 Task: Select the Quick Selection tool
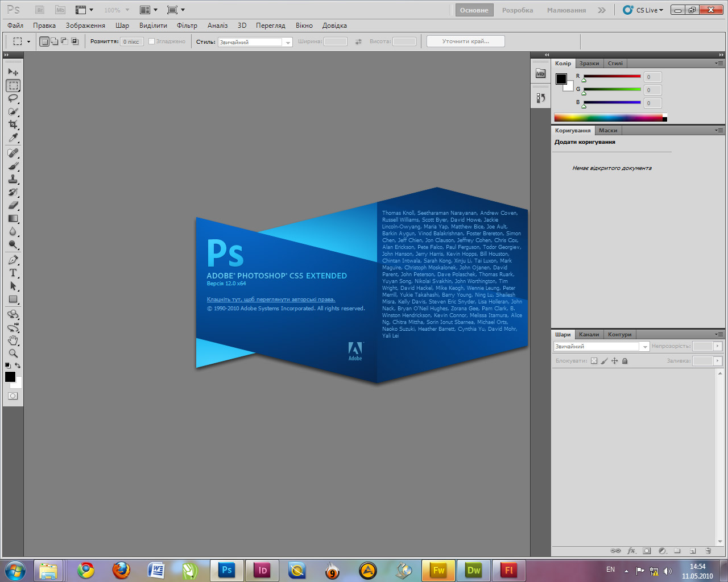click(x=13, y=112)
